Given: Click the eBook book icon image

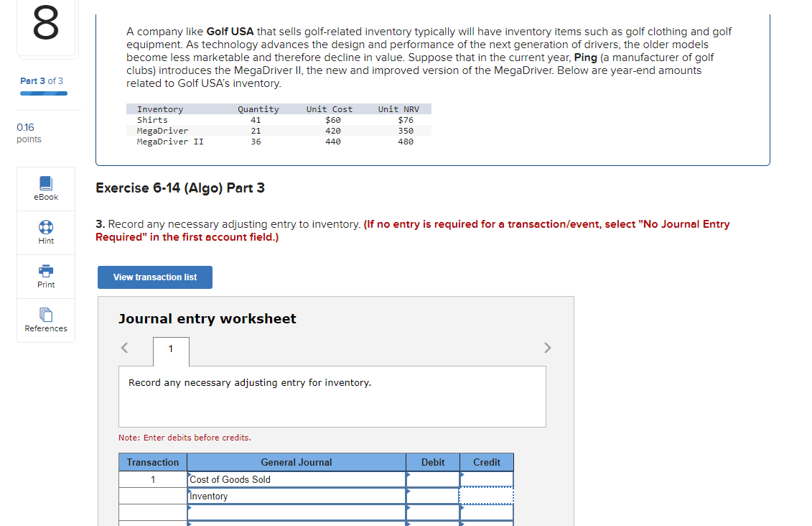Looking at the screenshot, I should pos(45,183).
